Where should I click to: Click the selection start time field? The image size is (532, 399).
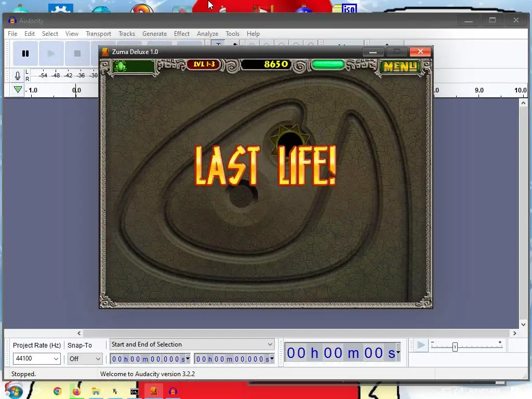click(148, 359)
